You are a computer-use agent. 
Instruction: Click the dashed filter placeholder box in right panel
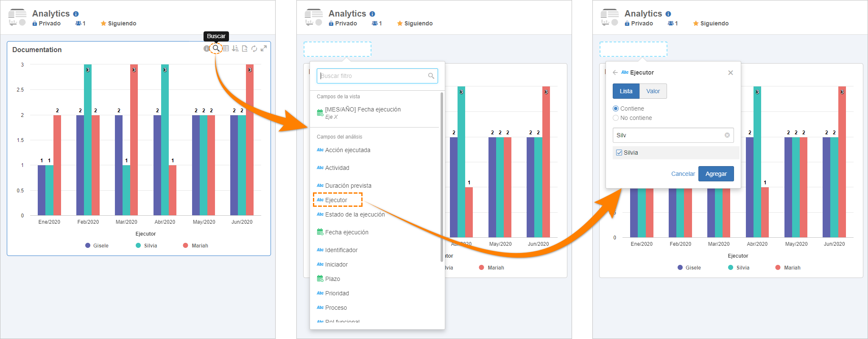pos(634,49)
